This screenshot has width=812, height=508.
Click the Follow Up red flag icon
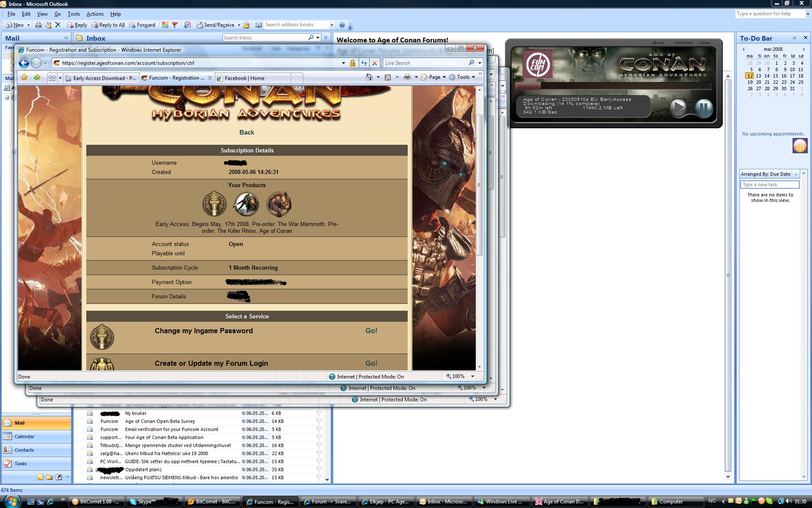(175, 25)
